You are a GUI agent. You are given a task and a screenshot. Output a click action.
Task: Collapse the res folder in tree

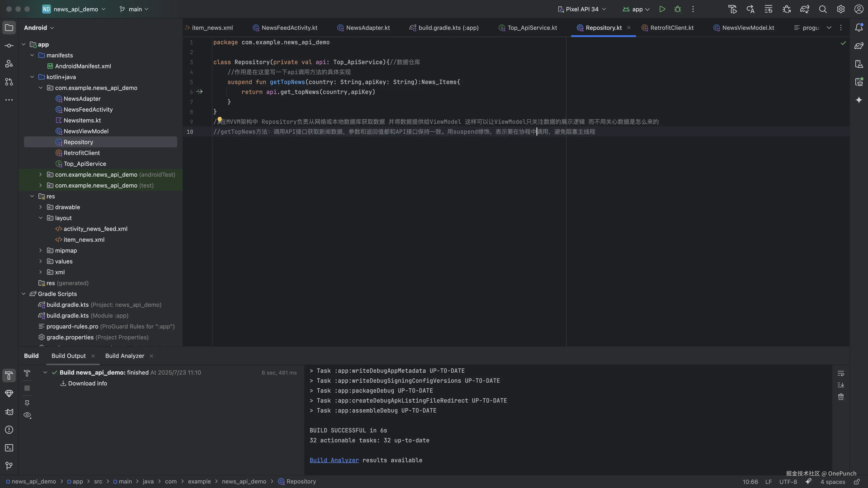[32, 196]
